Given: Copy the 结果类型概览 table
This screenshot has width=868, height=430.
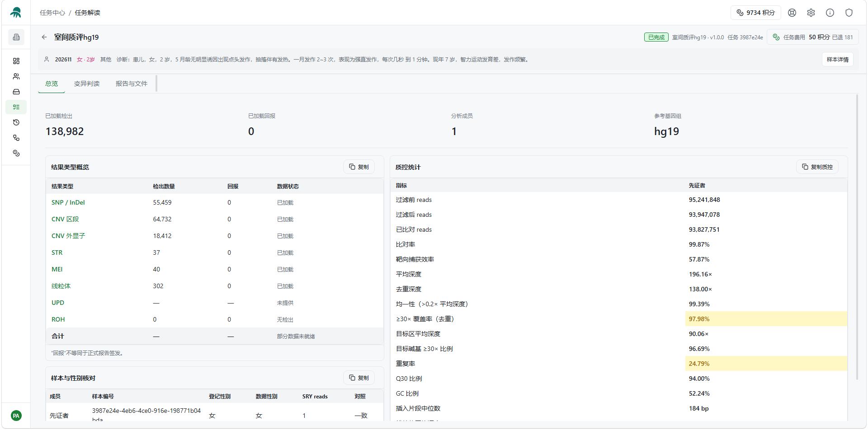Looking at the screenshot, I should 359,167.
